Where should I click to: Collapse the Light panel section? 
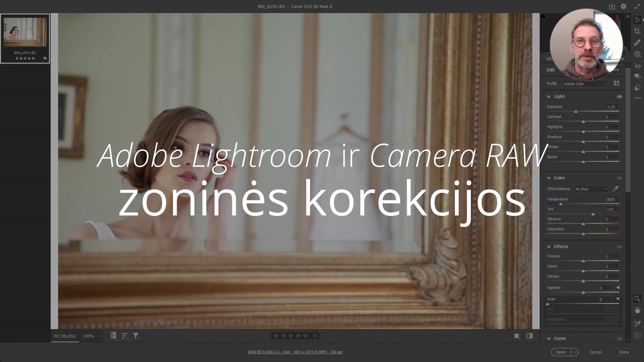(549, 97)
